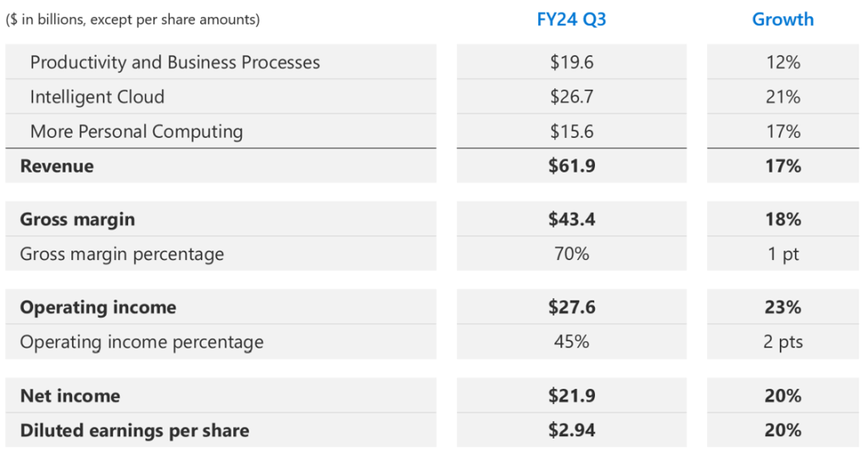The height and width of the screenshot is (454, 868).
Task: Click the Intelligent Cloud $26.7 value
Action: point(571,97)
